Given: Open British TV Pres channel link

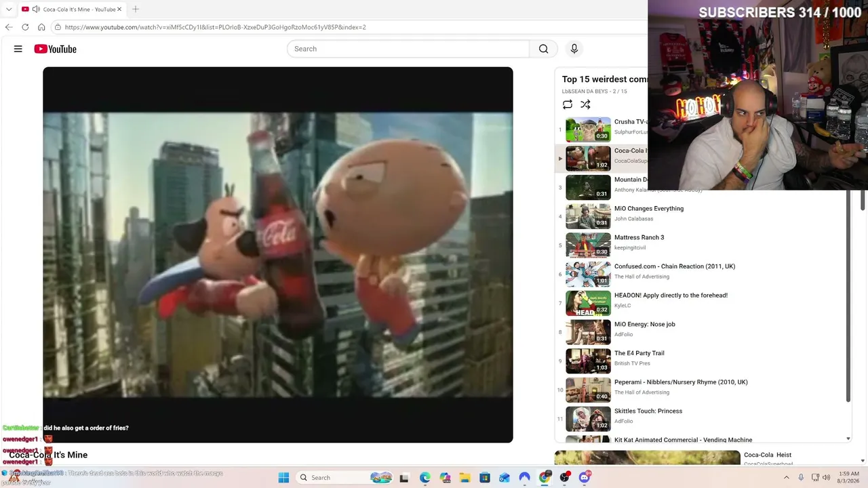Looking at the screenshot, I should tap(632, 363).
